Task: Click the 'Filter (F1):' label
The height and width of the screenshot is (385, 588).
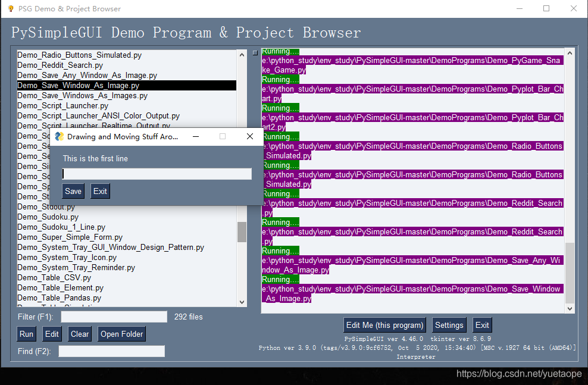Action: coord(36,317)
